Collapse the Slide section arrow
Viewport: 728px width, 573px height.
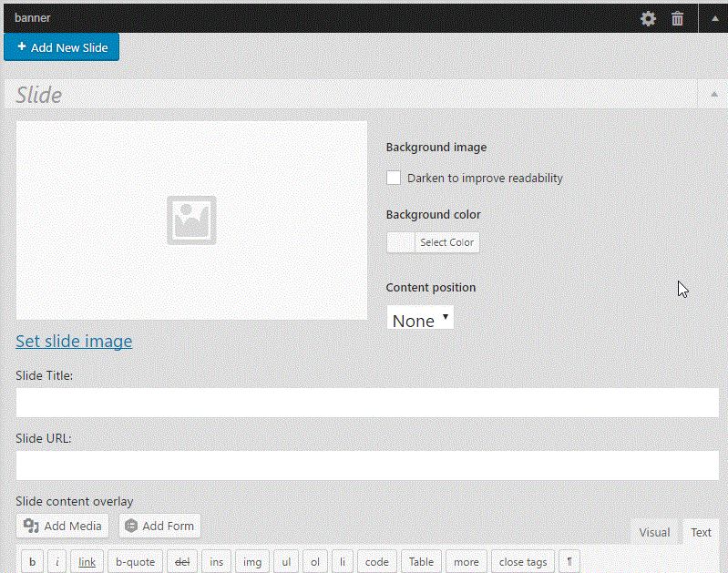tap(714, 94)
